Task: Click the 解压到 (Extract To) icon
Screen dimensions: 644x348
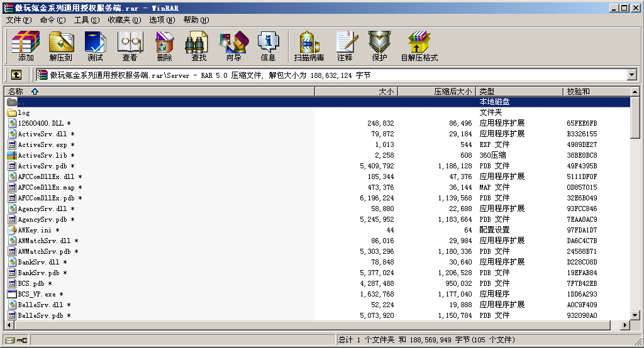Action: coord(61,46)
